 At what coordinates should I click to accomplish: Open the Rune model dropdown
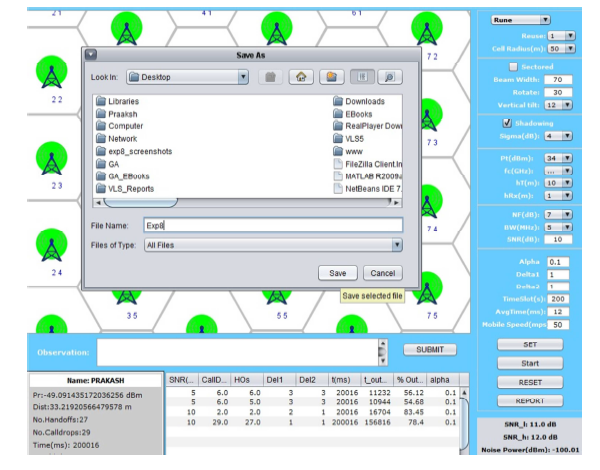pos(520,19)
